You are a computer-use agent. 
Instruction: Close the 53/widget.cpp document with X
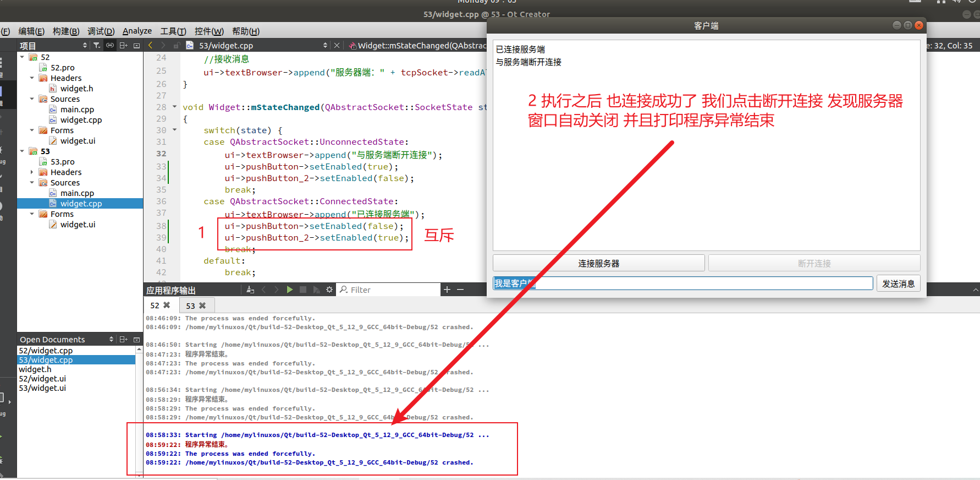coord(337,45)
